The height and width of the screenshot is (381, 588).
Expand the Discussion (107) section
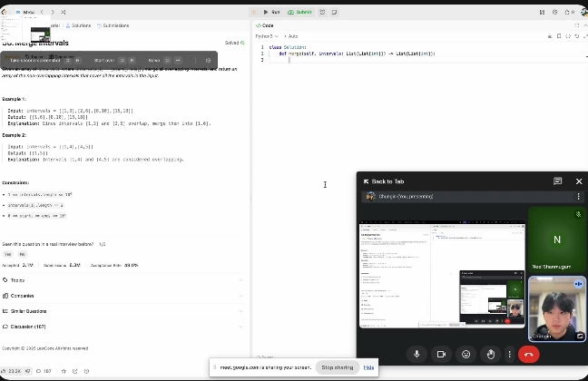[122, 327]
